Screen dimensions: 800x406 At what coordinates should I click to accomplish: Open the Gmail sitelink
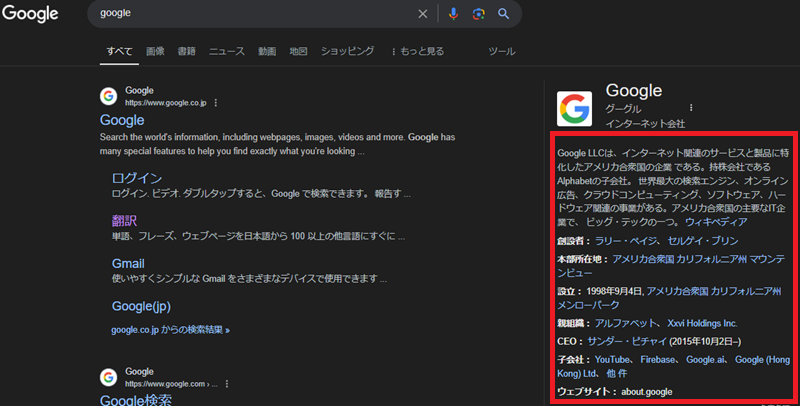coord(128,263)
